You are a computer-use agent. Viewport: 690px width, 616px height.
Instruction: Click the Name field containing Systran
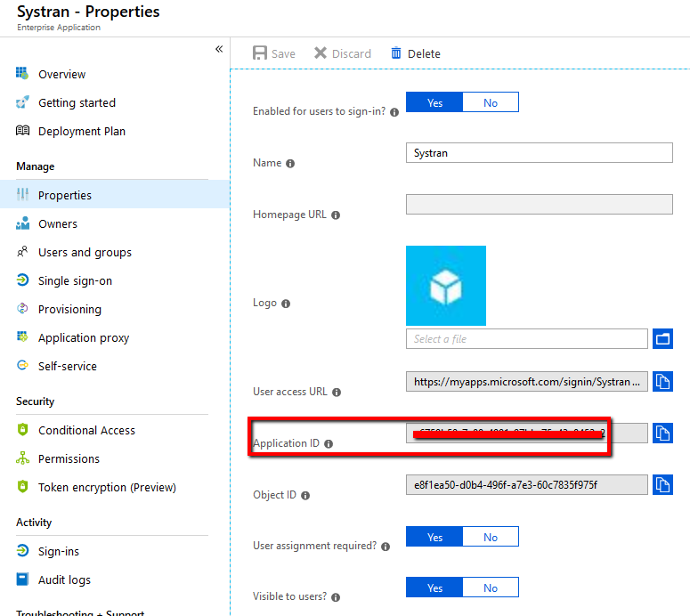point(539,153)
